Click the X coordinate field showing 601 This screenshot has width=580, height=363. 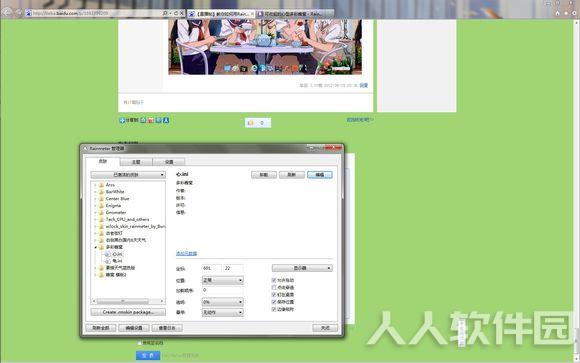(x=212, y=268)
